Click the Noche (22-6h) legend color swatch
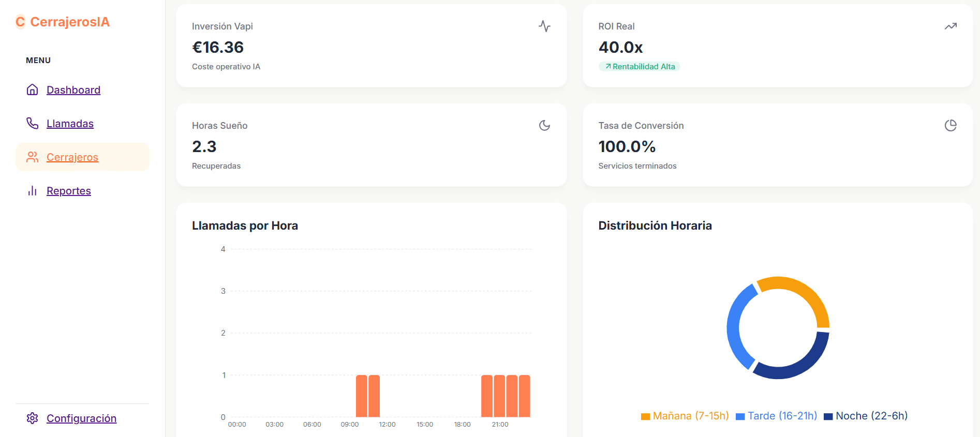This screenshot has width=980, height=437. [828, 417]
